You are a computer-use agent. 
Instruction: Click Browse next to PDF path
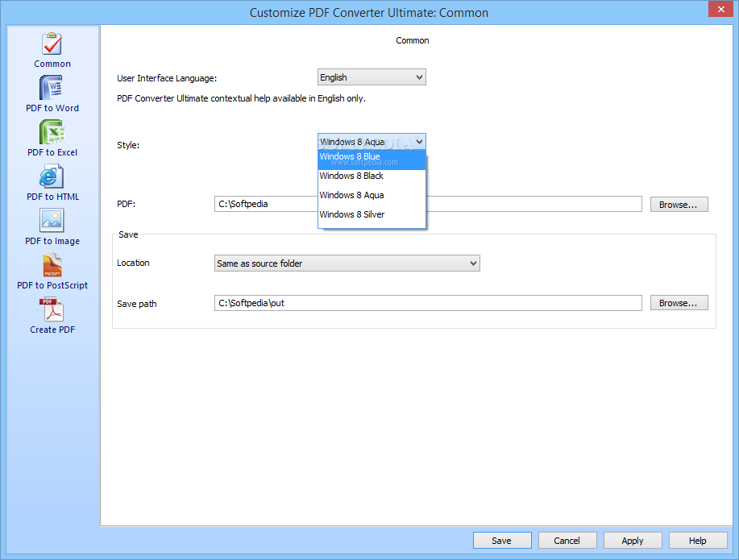click(x=679, y=205)
